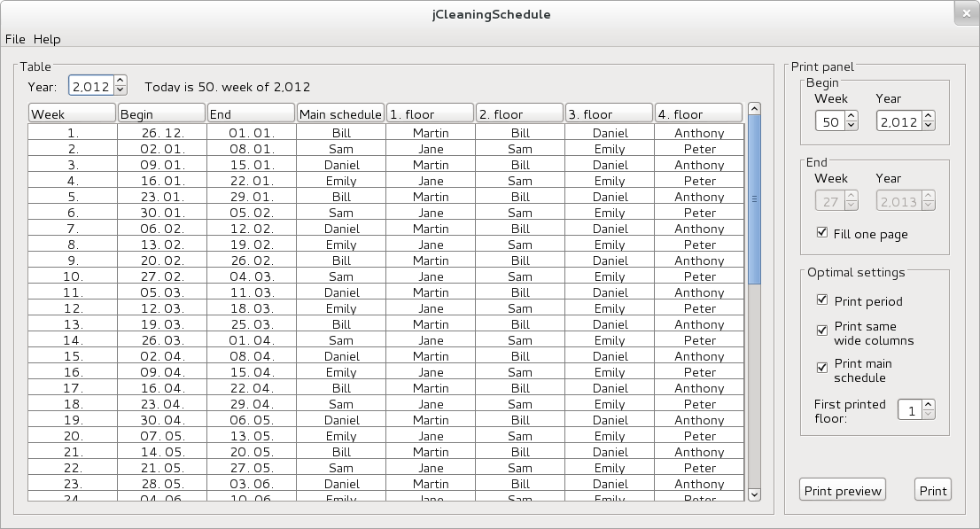Image resolution: width=980 pixels, height=529 pixels.
Task: Select 1. floor cell Martin in week 15
Action: (x=431, y=356)
